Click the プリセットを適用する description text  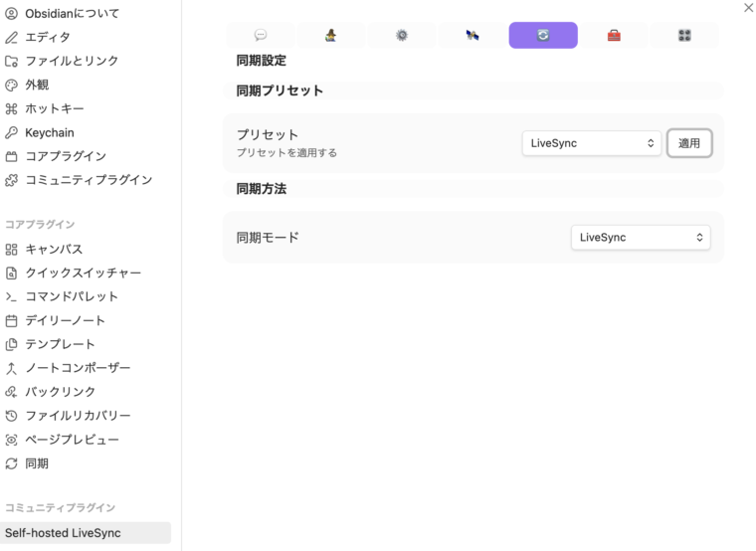point(286,153)
